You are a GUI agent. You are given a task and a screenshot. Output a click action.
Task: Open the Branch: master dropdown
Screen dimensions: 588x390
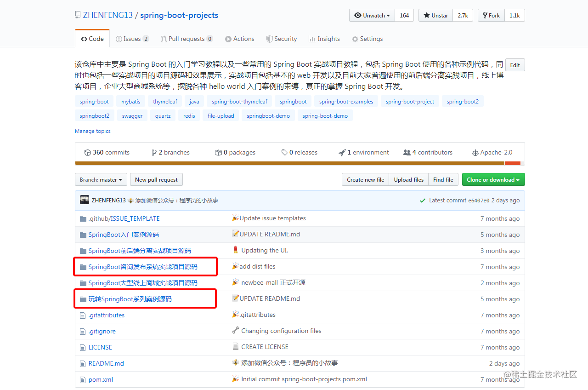pos(101,179)
